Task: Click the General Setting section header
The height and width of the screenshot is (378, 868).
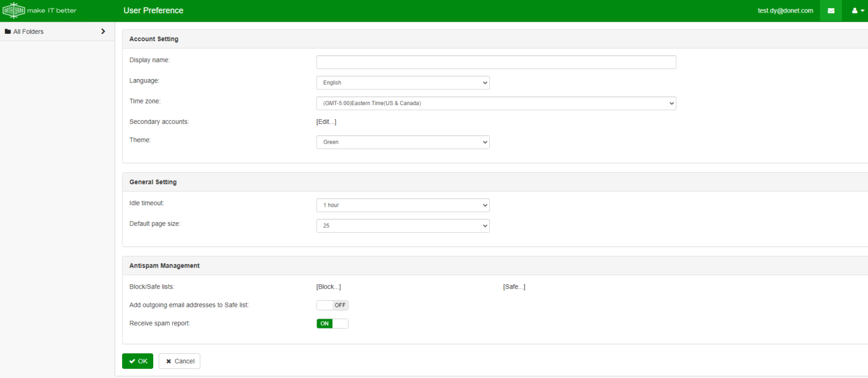Action: click(153, 182)
